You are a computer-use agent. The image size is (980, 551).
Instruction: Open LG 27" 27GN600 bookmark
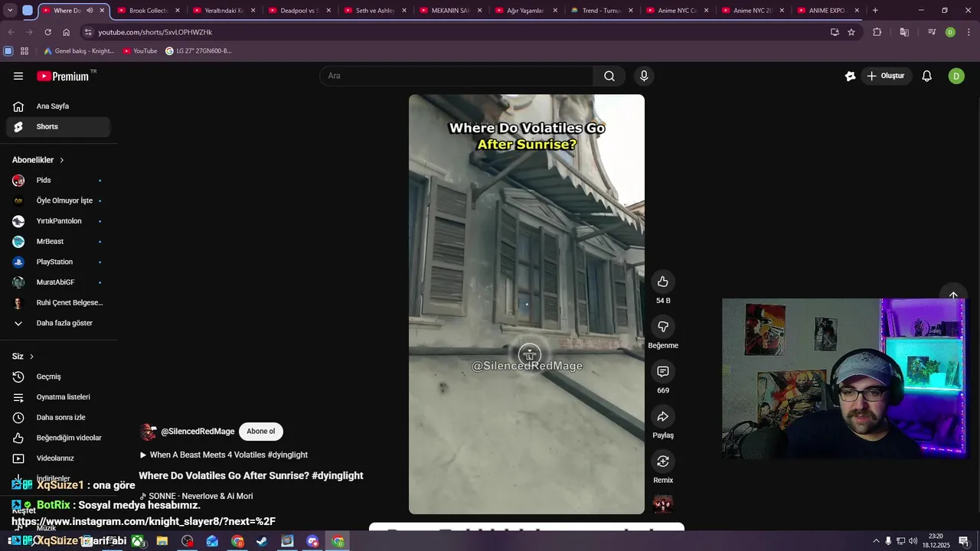[198, 51]
